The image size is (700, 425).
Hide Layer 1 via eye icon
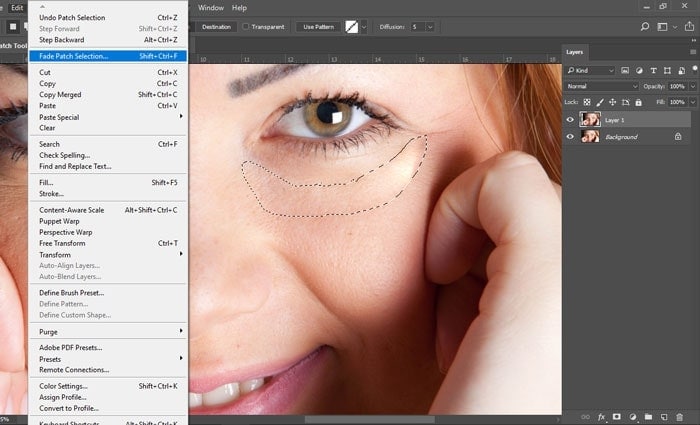click(570, 120)
